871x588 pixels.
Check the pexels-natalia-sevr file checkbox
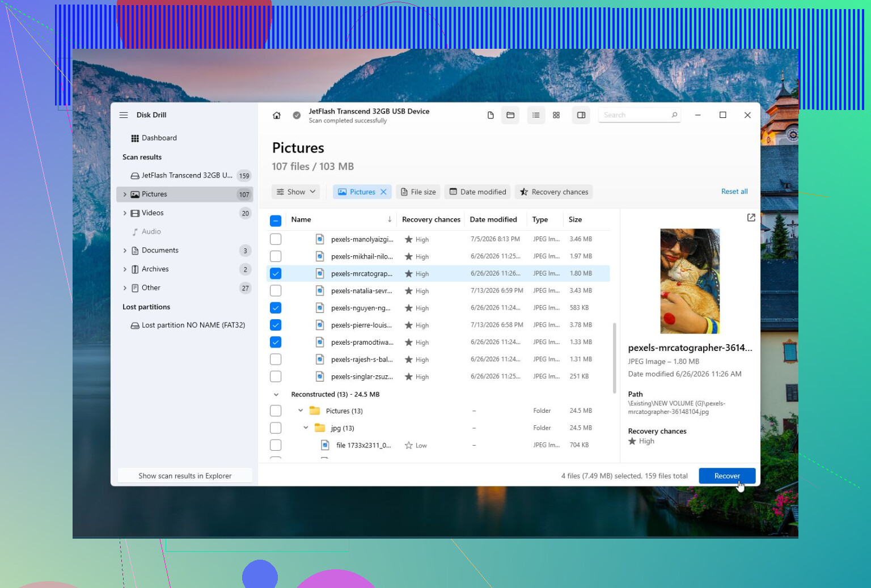pos(276,291)
